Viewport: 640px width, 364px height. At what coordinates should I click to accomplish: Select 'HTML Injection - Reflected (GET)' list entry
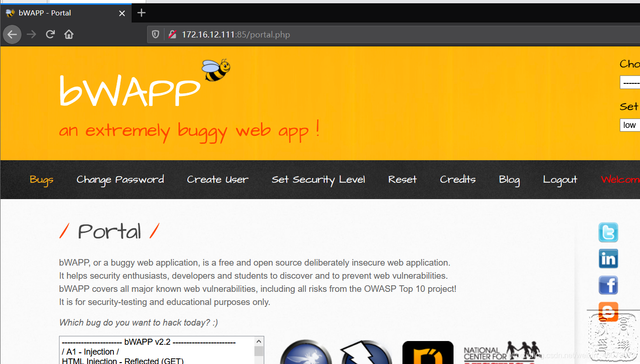pyautogui.click(x=157, y=360)
